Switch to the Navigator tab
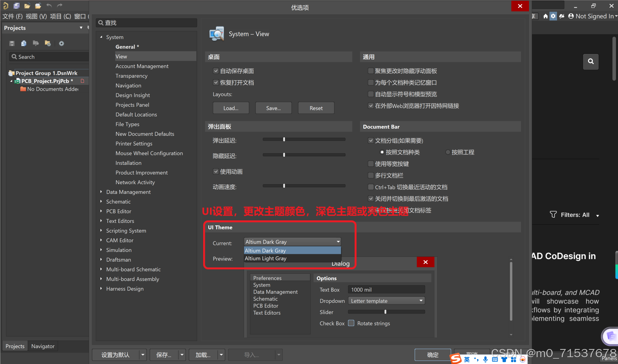Image resolution: width=618 pixels, height=364 pixels. pyautogui.click(x=43, y=346)
